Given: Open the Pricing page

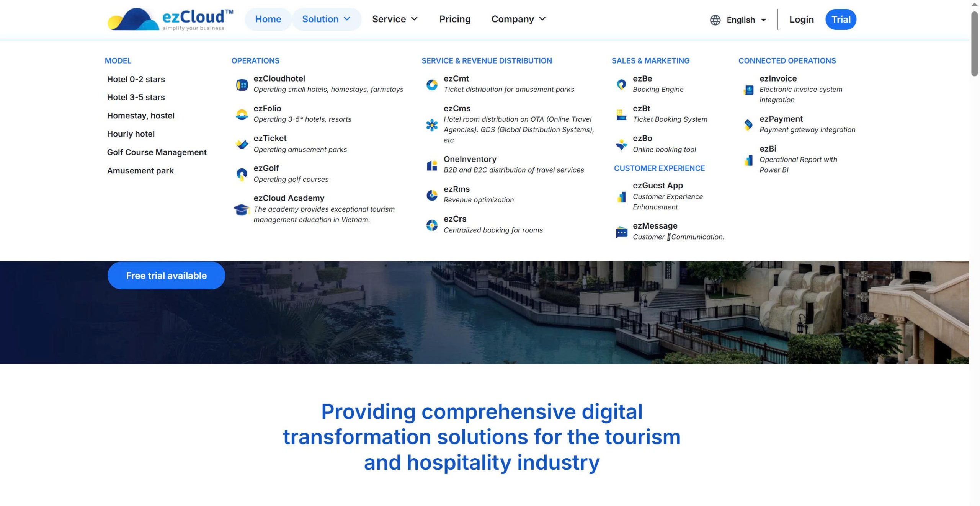Looking at the screenshot, I should (x=455, y=19).
